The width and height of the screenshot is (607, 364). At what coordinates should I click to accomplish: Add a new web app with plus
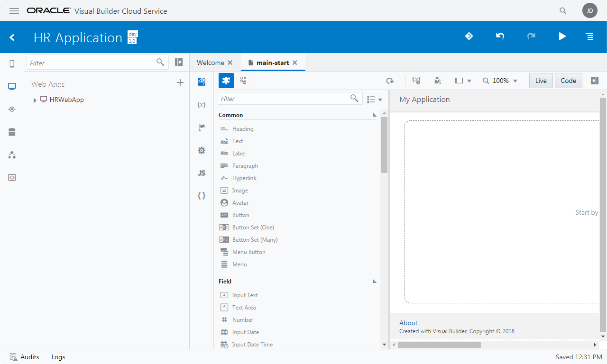pos(180,83)
